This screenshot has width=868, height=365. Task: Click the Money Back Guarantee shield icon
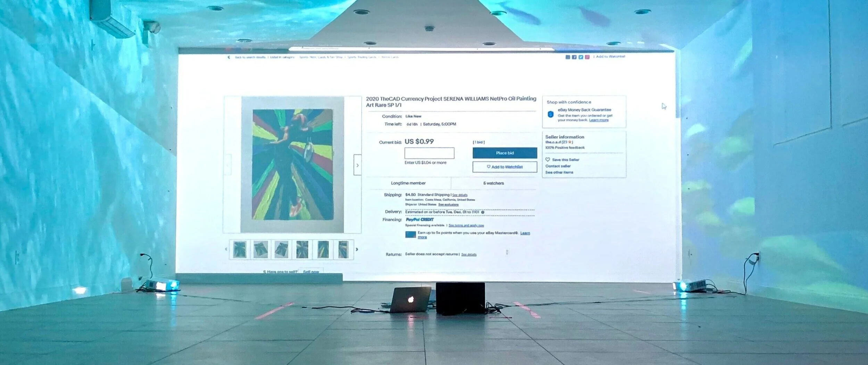click(550, 114)
